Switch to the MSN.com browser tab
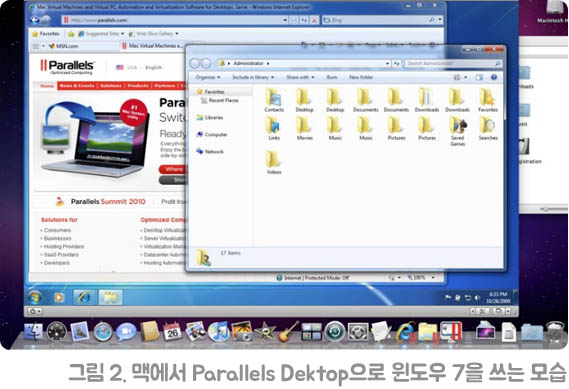The height and width of the screenshot is (389, 569). coord(64,46)
